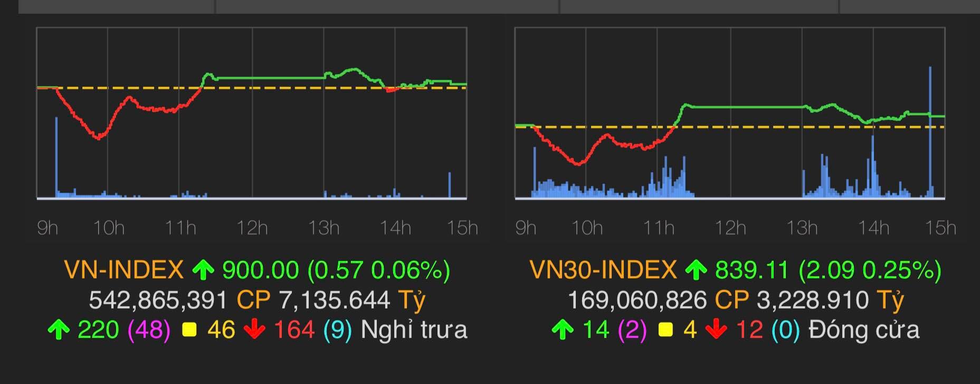Click the 11h label on VN30-INDEX chart
980x384 pixels.
coord(659,228)
